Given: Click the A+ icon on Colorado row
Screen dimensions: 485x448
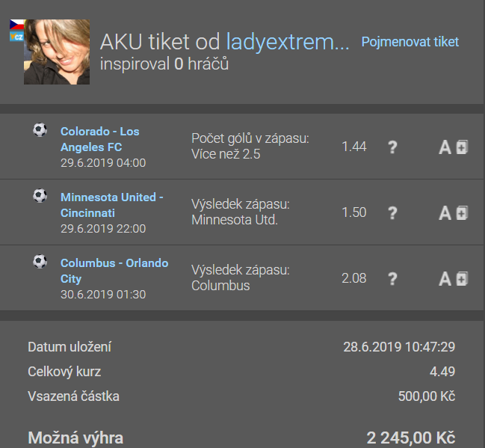Looking at the screenshot, I should (x=453, y=147).
